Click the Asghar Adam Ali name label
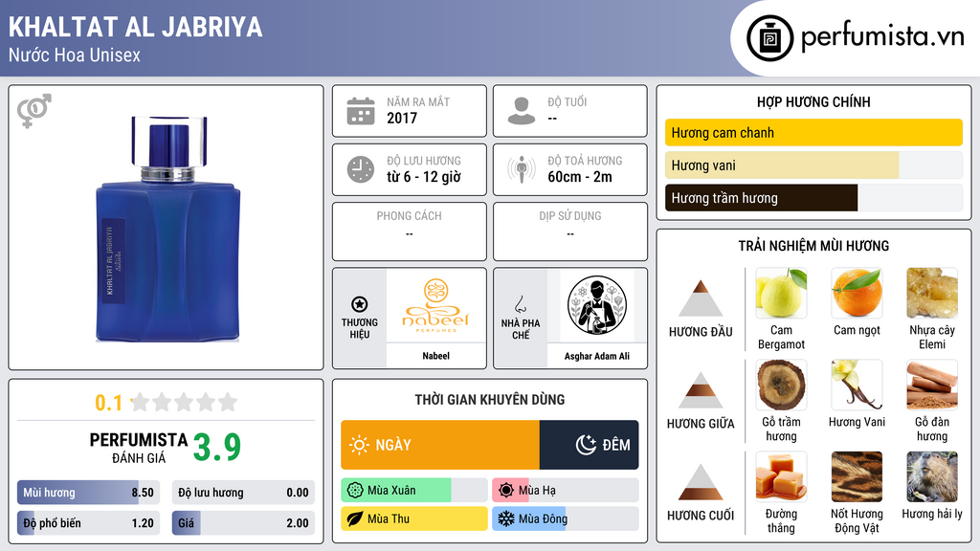This screenshot has height=551, width=980. point(597,356)
